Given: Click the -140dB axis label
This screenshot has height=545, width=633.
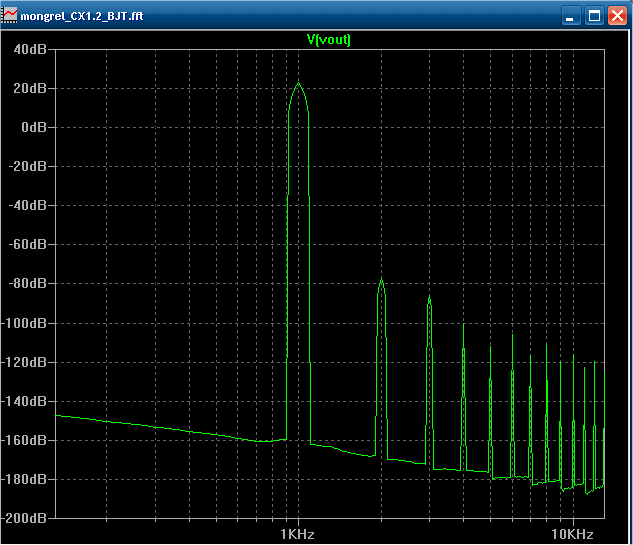Looking at the screenshot, I should (24, 401).
